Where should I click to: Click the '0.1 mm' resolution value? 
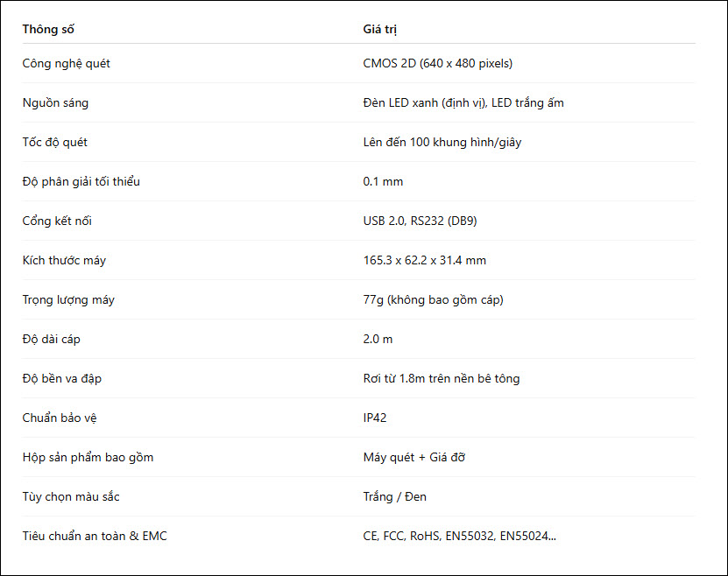(x=383, y=182)
